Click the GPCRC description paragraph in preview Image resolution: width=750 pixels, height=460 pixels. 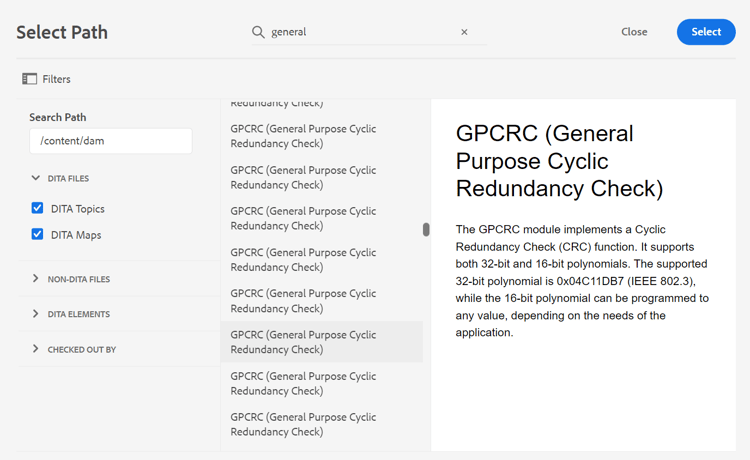pos(582,281)
